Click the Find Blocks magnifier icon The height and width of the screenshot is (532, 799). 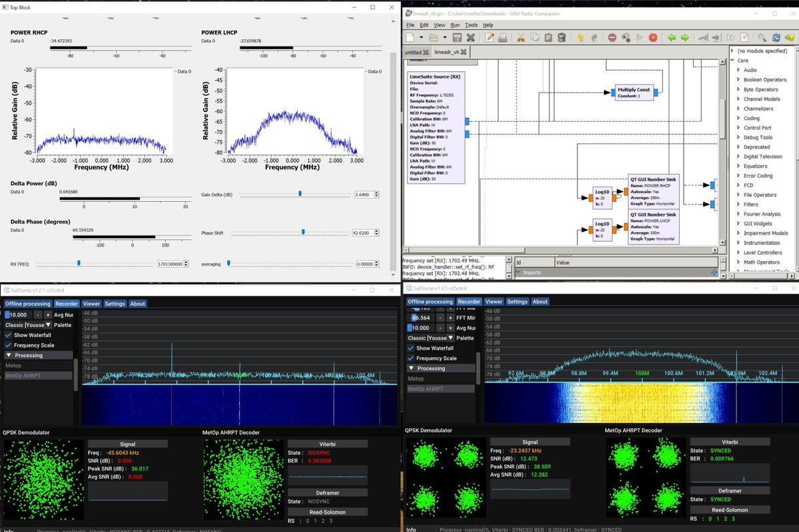point(762,38)
